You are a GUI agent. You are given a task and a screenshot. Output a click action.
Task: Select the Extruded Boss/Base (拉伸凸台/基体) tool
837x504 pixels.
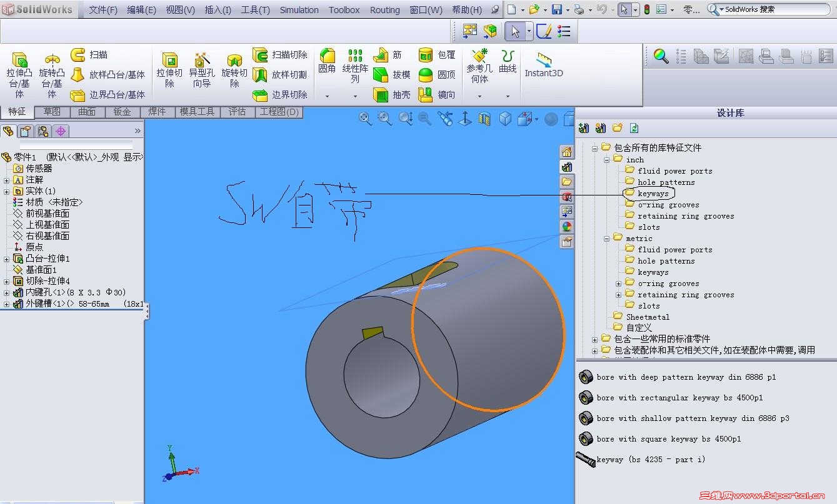(19, 75)
